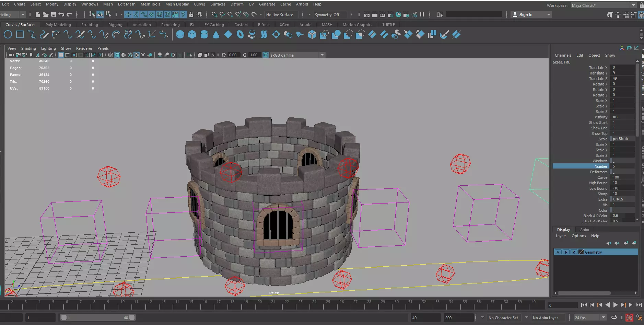644x325 pixels.
Task: Open the No Anim Layer dropdown
Action: pos(548,318)
